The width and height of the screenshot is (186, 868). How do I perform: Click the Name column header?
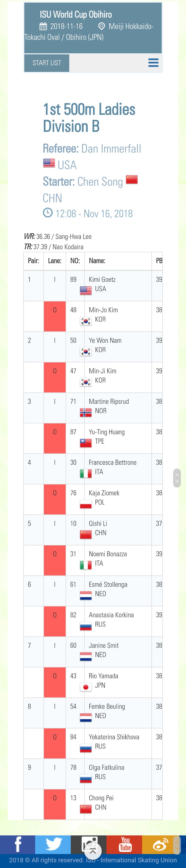97,261
